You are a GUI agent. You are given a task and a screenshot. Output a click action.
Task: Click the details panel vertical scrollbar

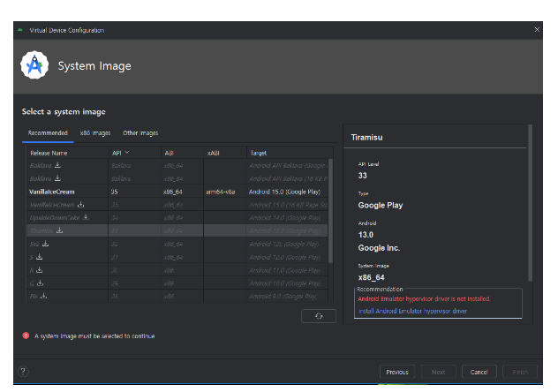[x=531, y=203]
